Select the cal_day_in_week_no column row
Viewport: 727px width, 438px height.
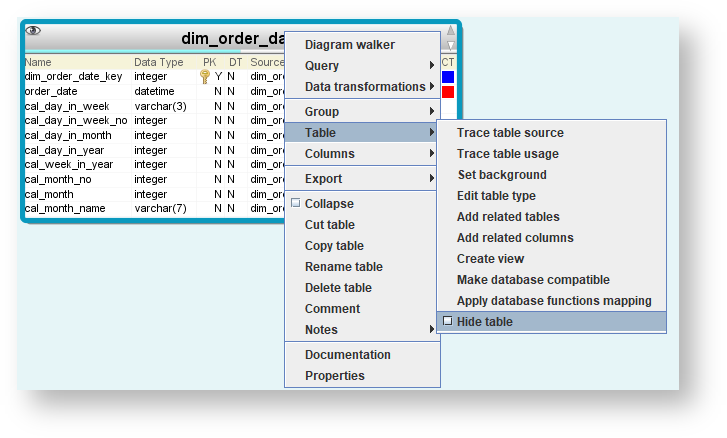[x=154, y=121]
